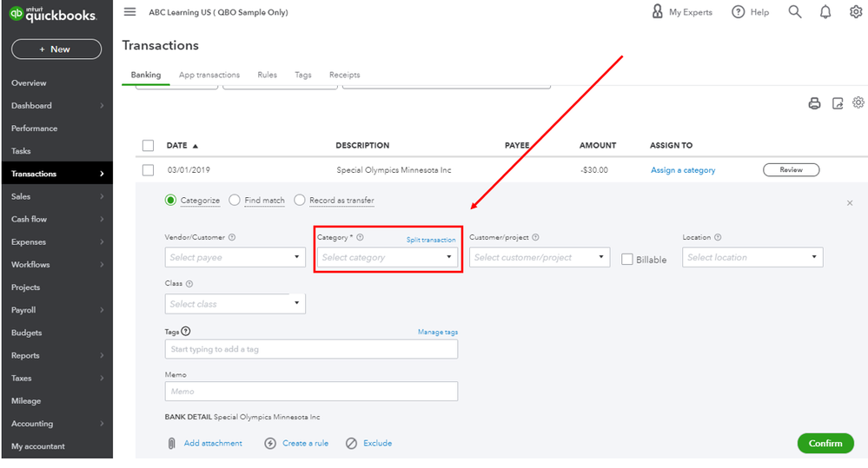Click the DESCRIPTION column header
The height and width of the screenshot is (468, 868).
[362, 146]
